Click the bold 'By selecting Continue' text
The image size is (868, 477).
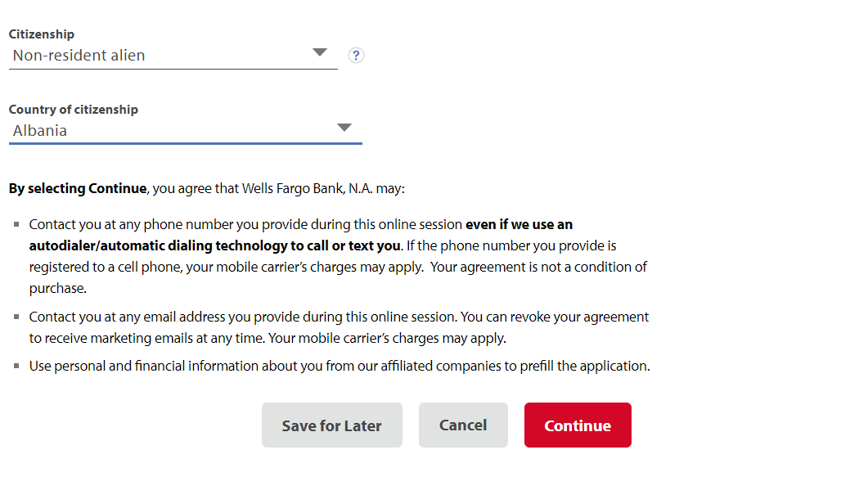78,189
